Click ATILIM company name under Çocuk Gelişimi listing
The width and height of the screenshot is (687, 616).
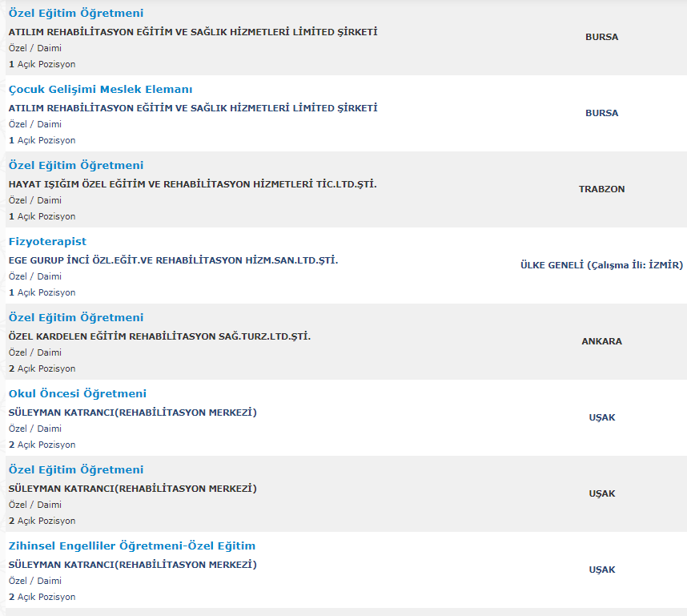[x=192, y=108]
